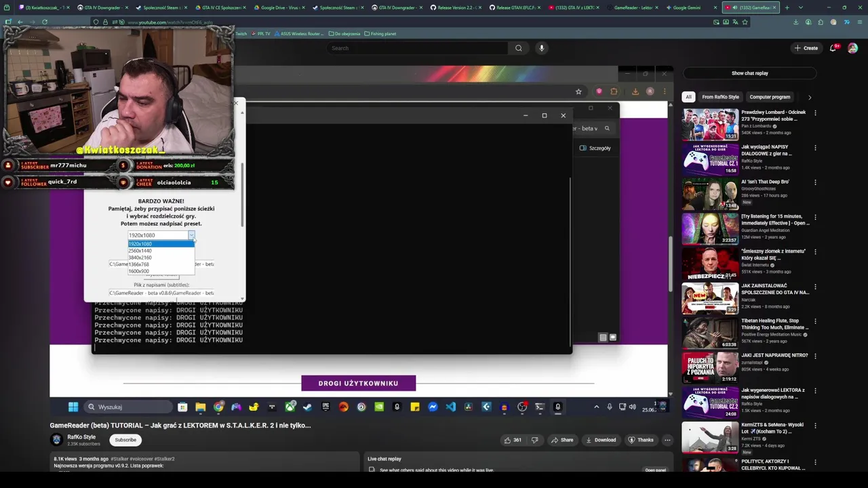Open Windows Start button in video taskbar

point(73,407)
